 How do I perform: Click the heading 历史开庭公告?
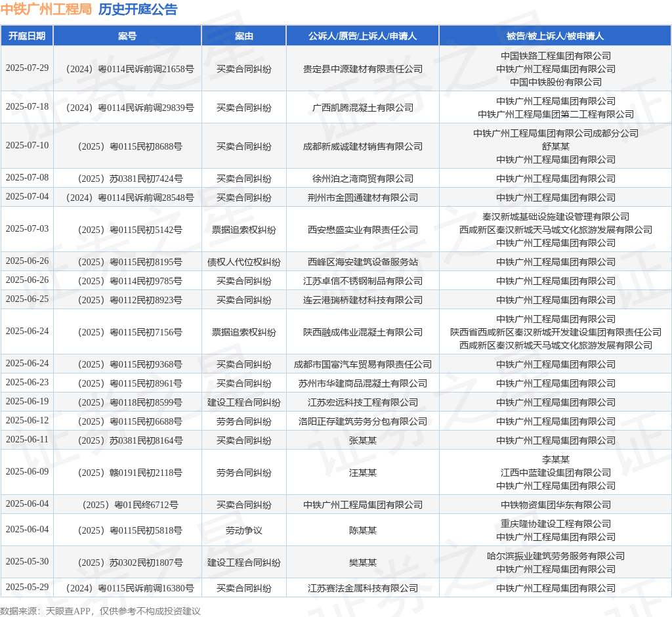click(x=138, y=9)
